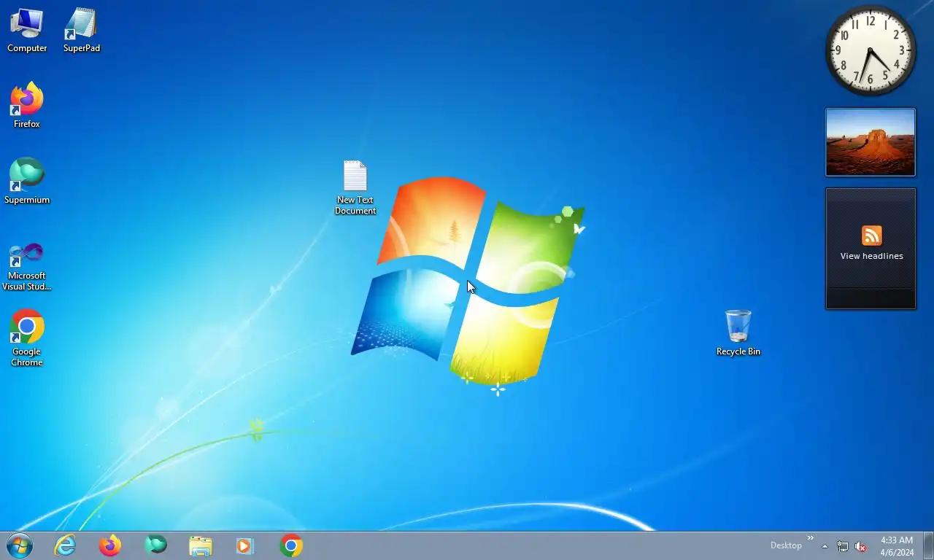Select the Firefox desktop shortcut
The height and width of the screenshot is (560, 934).
tap(27, 106)
